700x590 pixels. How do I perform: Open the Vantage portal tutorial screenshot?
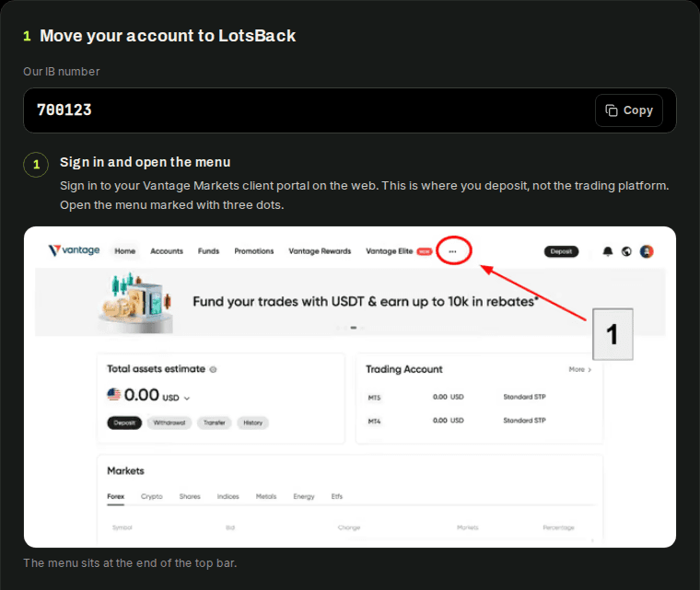tap(350, 387)
